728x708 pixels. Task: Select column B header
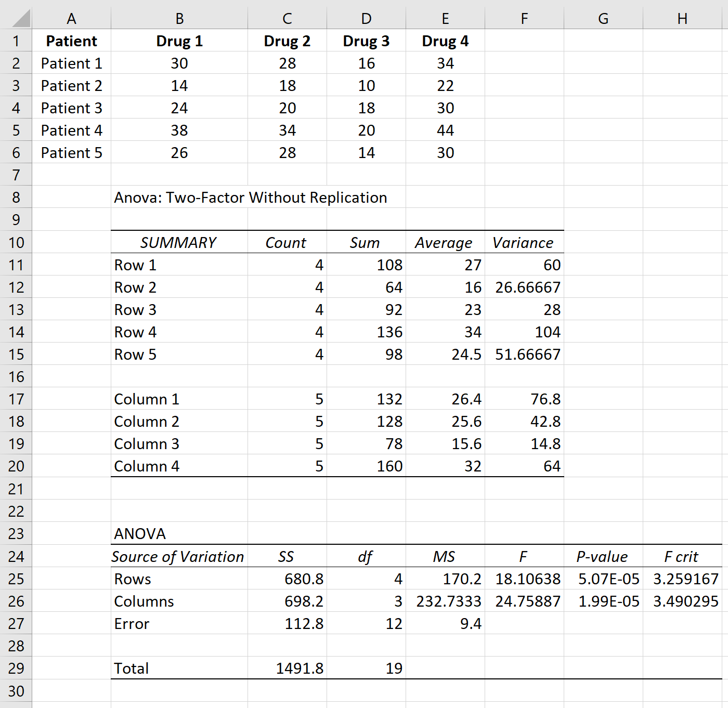pos(179,18)
